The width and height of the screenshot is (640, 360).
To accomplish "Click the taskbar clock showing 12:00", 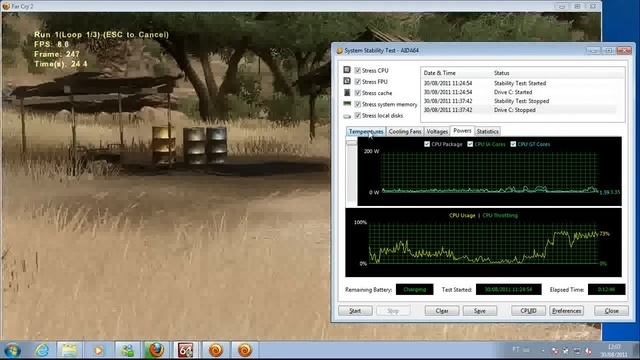I will point(614,351).
